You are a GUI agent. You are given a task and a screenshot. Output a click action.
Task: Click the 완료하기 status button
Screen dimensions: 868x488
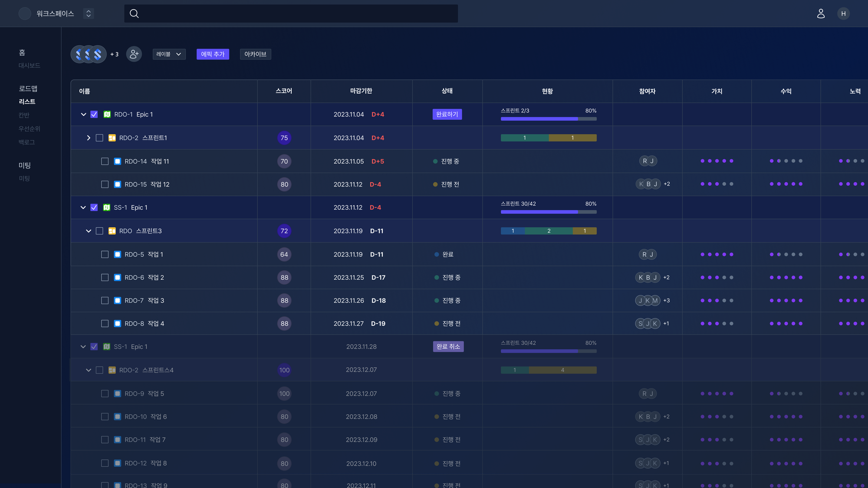click(x=447, y=115)
